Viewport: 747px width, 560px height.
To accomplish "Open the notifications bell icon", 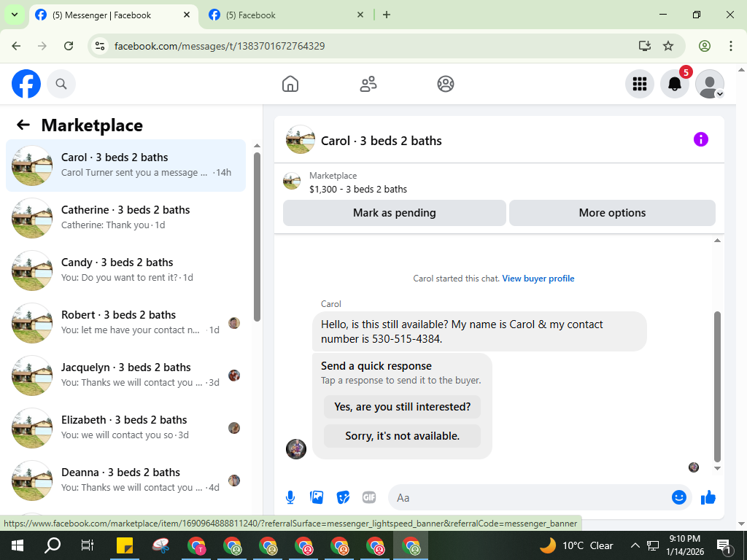I will click(x=675, y=84).
